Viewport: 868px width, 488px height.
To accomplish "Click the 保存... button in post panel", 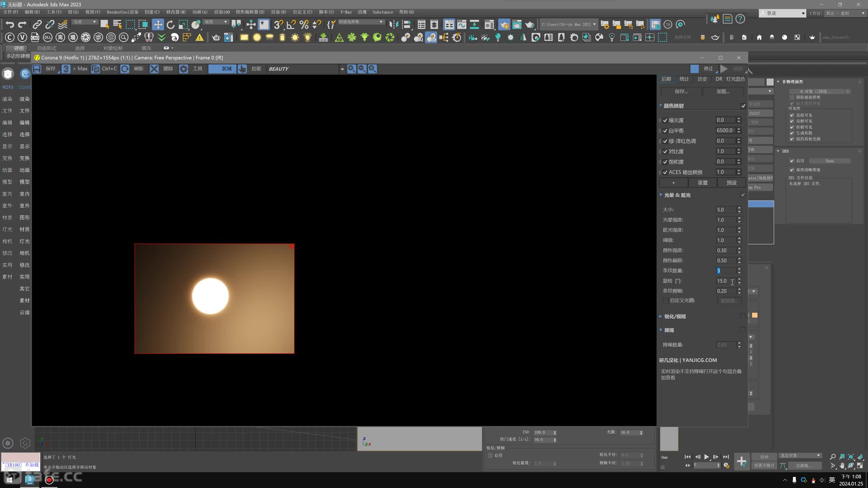I will pos(681,91).
